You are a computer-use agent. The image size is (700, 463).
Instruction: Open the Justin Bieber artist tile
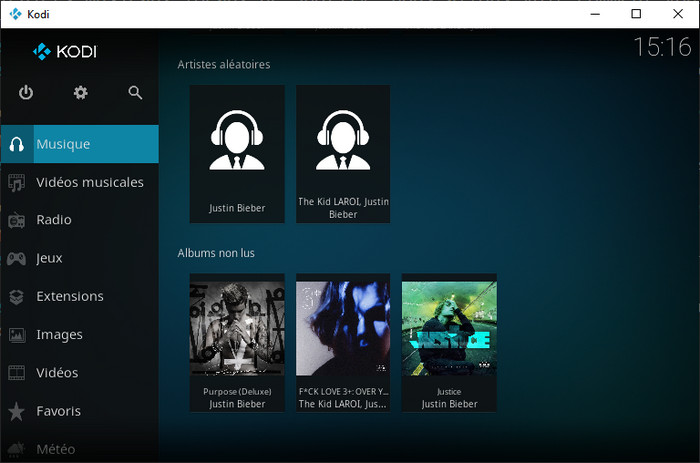(237, 154)
